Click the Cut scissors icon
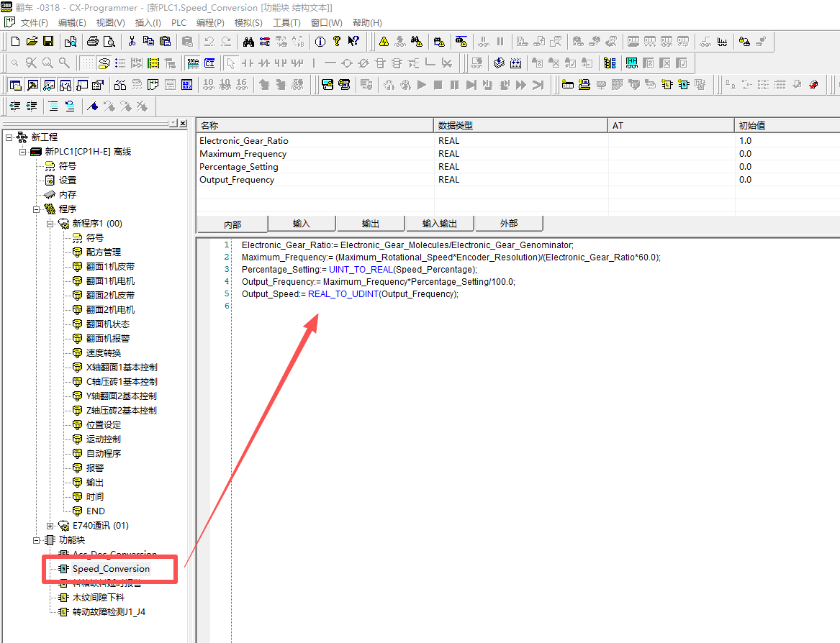The width and height of the screenshot is (840, 643). click(x=131, y=42)
